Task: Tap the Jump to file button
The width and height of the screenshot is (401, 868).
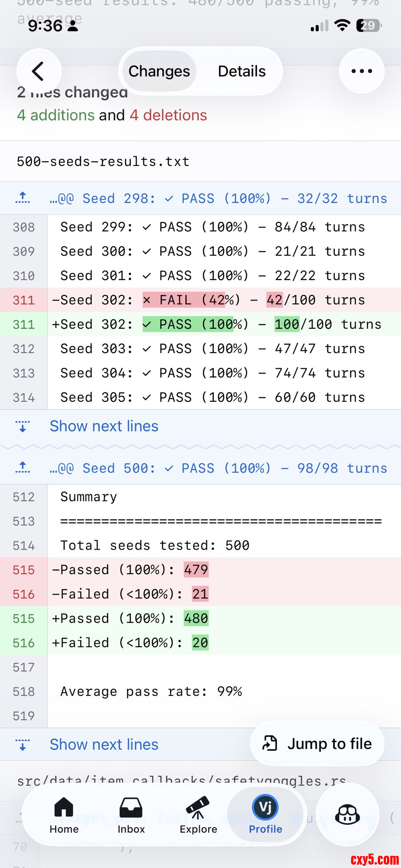Action: [x=317, y=743]
